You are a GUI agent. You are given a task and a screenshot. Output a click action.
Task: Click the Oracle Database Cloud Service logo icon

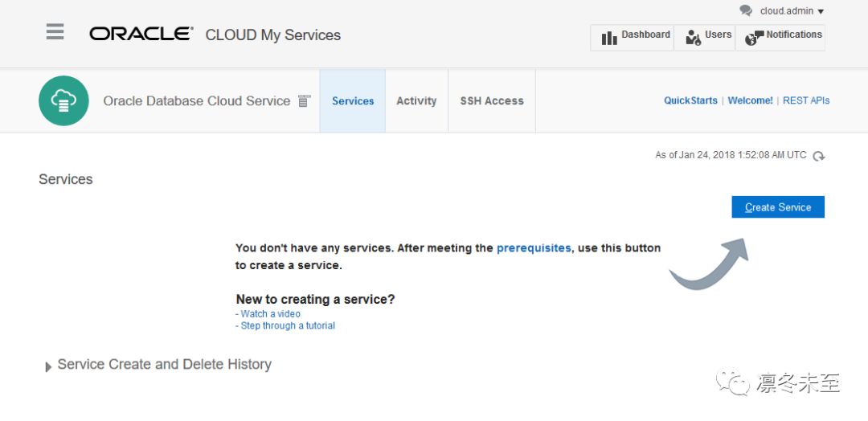click(63, 100)
